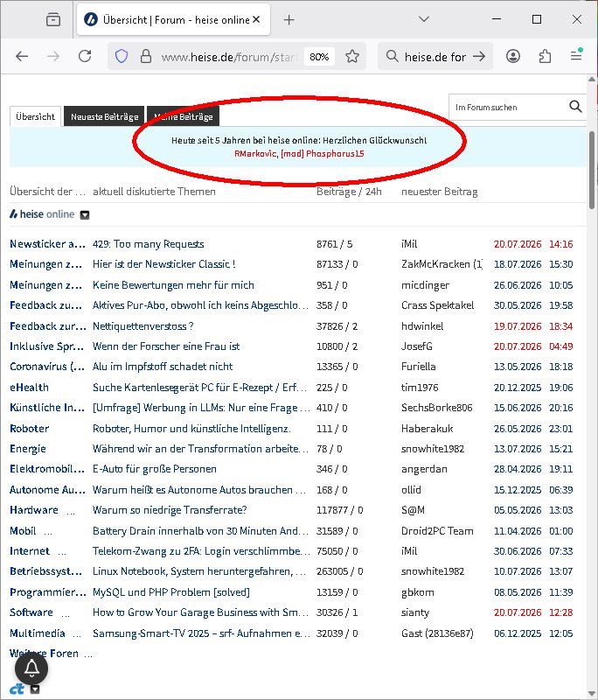The image size is (598, 700).
Task: Open newest post dated 19.07.2026 18:34
Action: (533, 326)
